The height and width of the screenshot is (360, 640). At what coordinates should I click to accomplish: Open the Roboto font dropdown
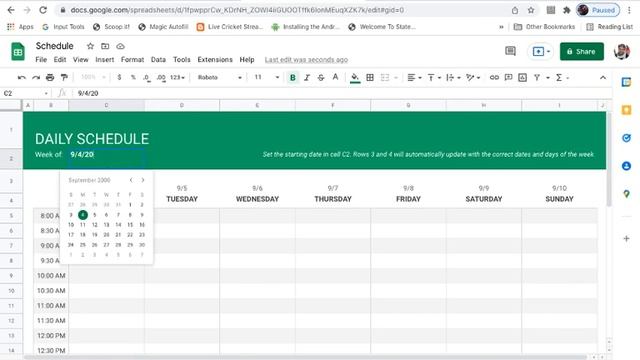tap(220, 77)
